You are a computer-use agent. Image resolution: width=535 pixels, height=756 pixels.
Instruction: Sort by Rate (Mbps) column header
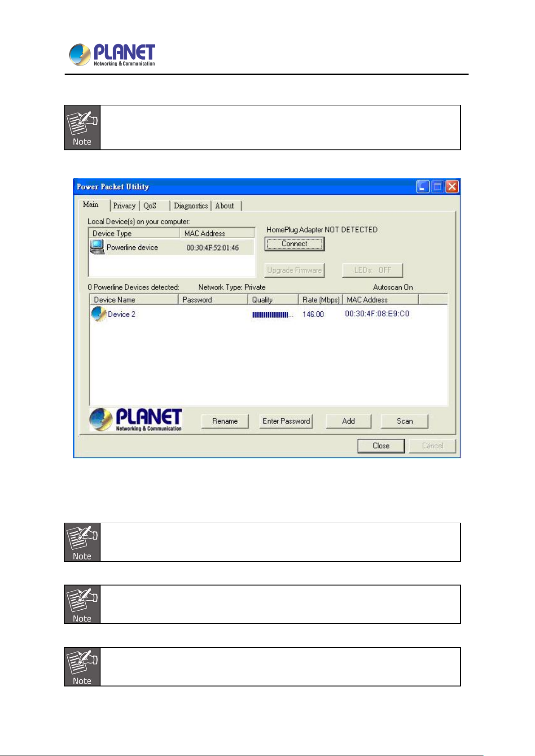pyautogui.click(x=320, y=300)
